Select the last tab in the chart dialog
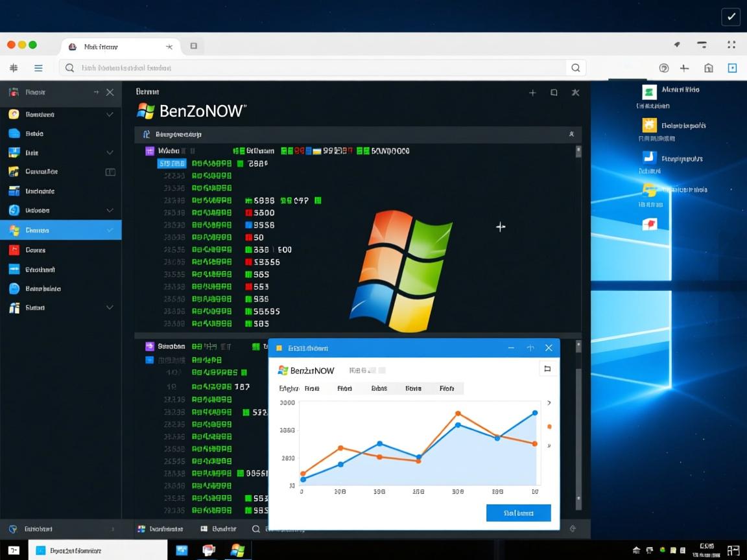This screenshot has height=560, width=747. pos(447,389)
